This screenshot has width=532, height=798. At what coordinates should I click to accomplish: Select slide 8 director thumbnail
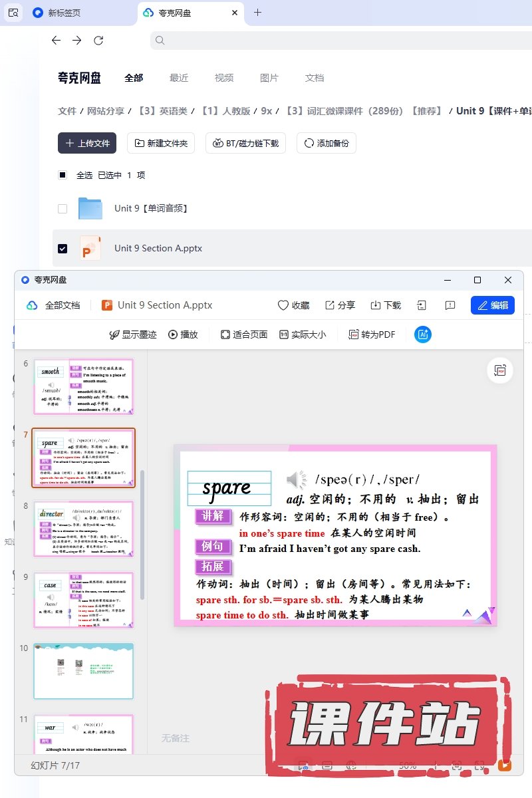point(84,529)
